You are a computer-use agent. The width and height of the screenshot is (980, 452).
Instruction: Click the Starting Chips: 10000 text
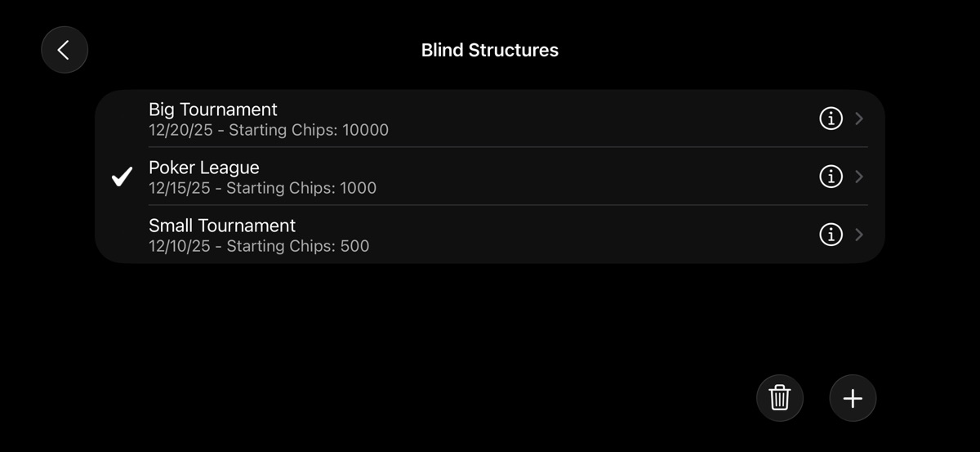click(309, 130)
